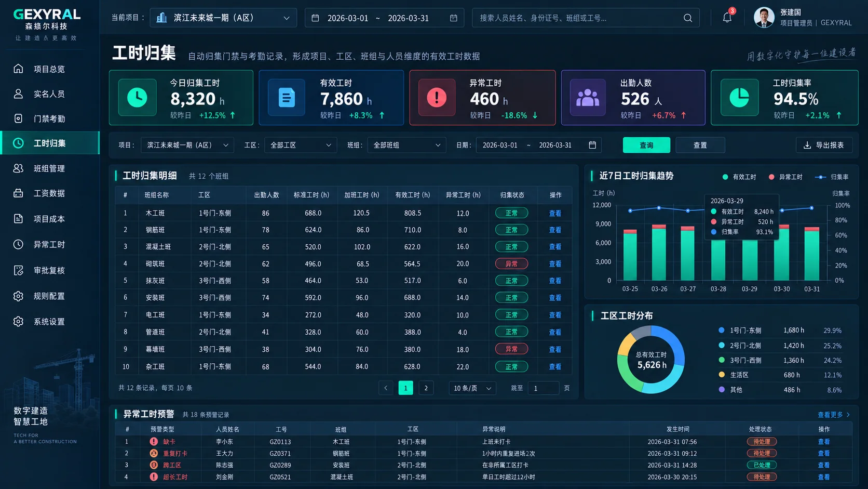Click the 导出报表 button
This screenshot has height=489, width=868.
pos(824,145)
